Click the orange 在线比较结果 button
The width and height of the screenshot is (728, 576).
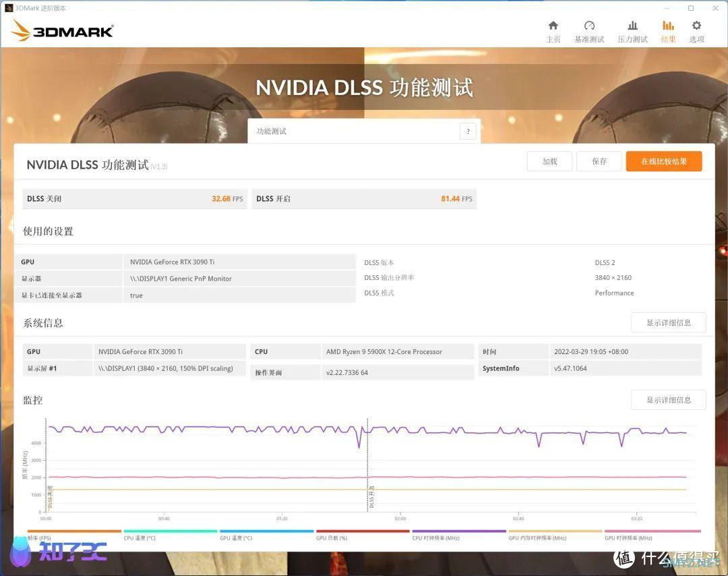[664, 161]
